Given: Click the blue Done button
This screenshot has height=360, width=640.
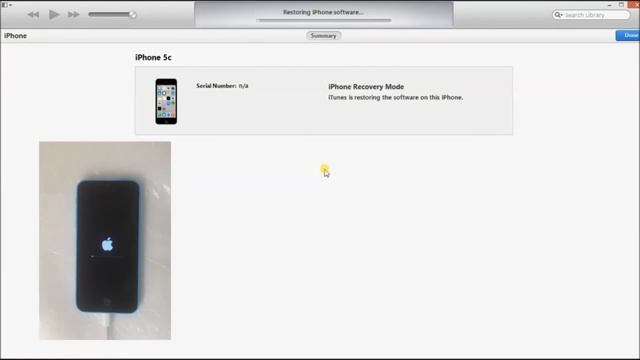Looking at the screenshot, I should (628, 36).
